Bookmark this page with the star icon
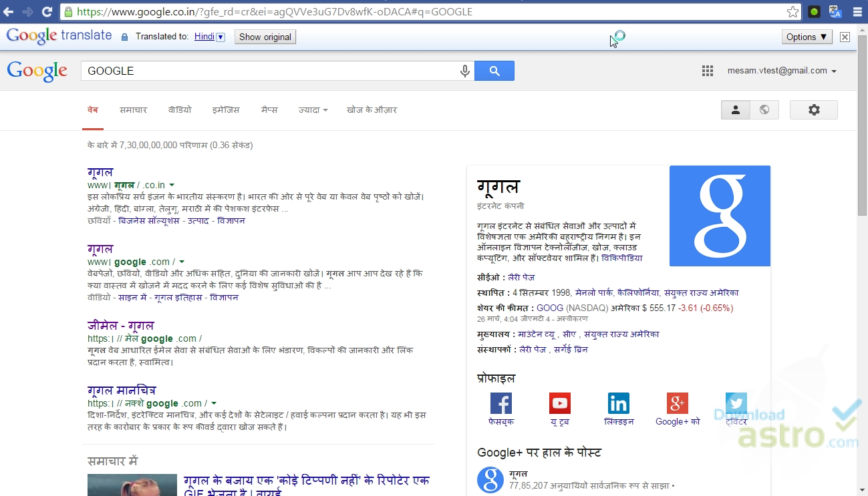The image size is (868, 496). click(792, 12)
